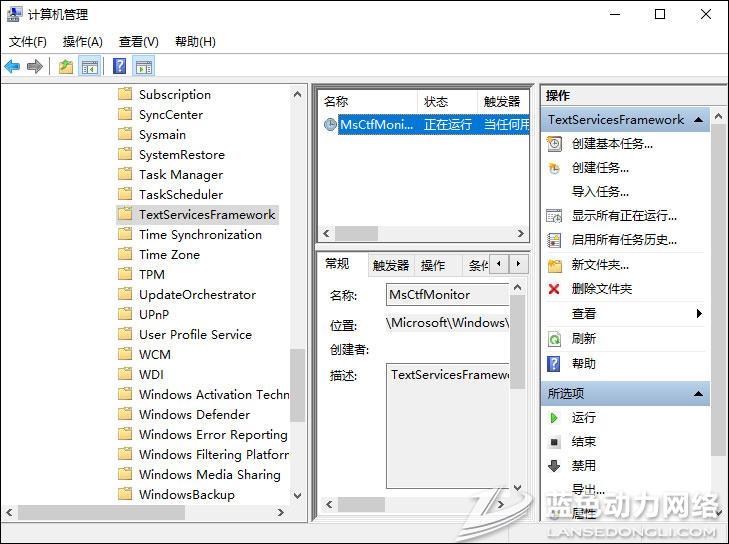Open the 帮助(H) menu
The height and width of the screenshot is (544, 729).
pyautogui.click(x=195, y=42)
